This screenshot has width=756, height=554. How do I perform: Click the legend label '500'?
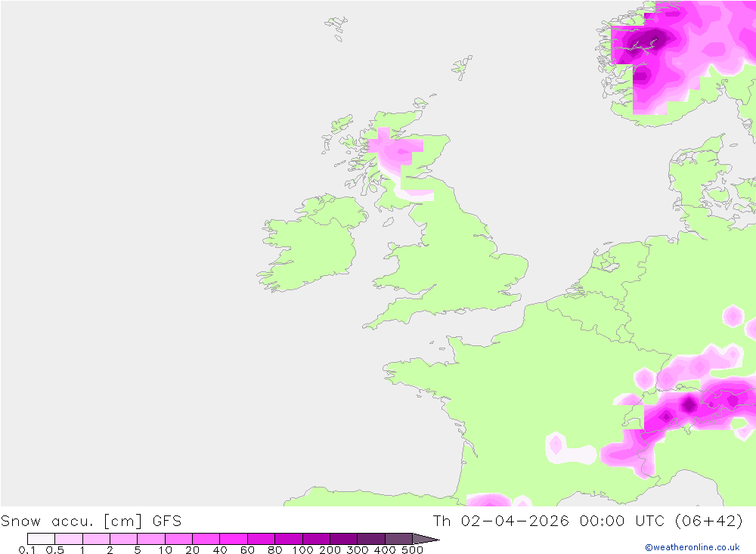click(x=412, y=550)
